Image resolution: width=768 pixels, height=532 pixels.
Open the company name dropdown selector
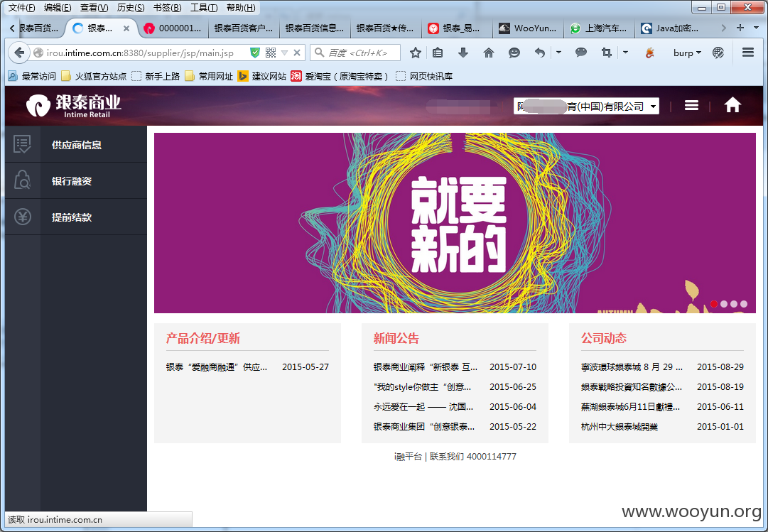point(586,106)
